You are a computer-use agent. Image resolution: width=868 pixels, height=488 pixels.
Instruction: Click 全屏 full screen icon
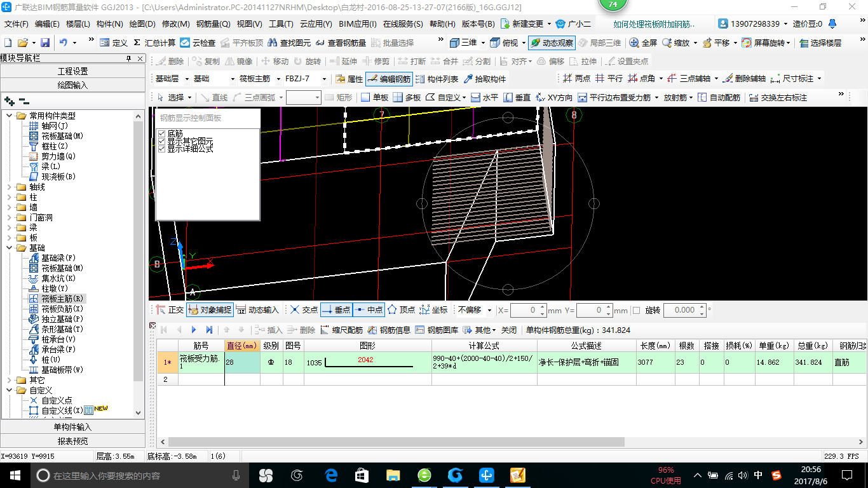tap(643, 43)
